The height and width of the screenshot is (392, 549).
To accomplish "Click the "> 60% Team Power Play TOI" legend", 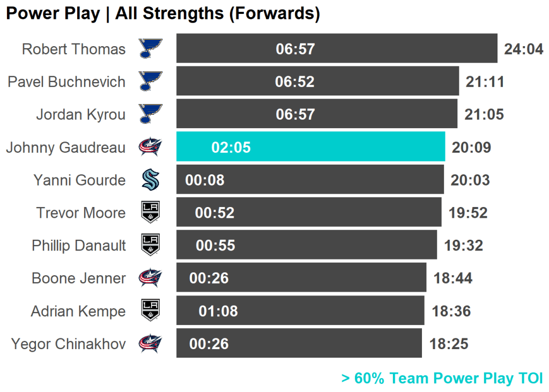I will (442, 378).
